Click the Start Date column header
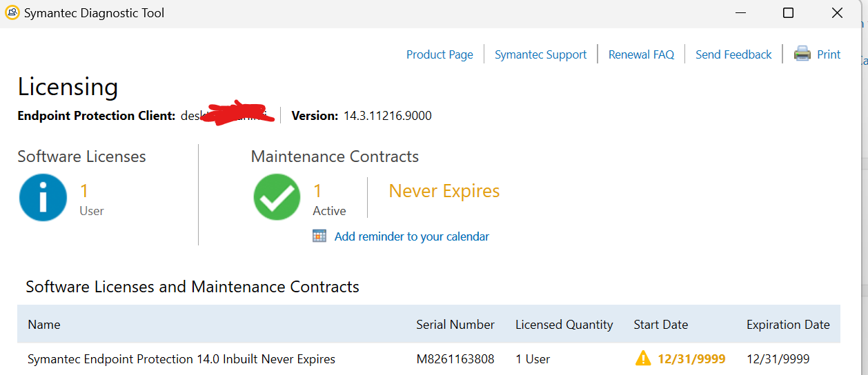Viewport: 868px width, 375px height. tap(661, 325)
